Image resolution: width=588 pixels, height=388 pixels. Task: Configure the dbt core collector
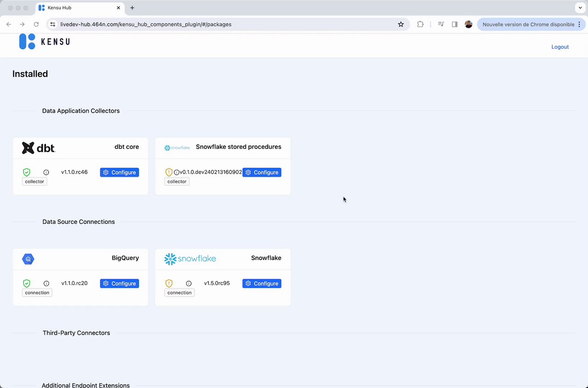tap(119, 172)
